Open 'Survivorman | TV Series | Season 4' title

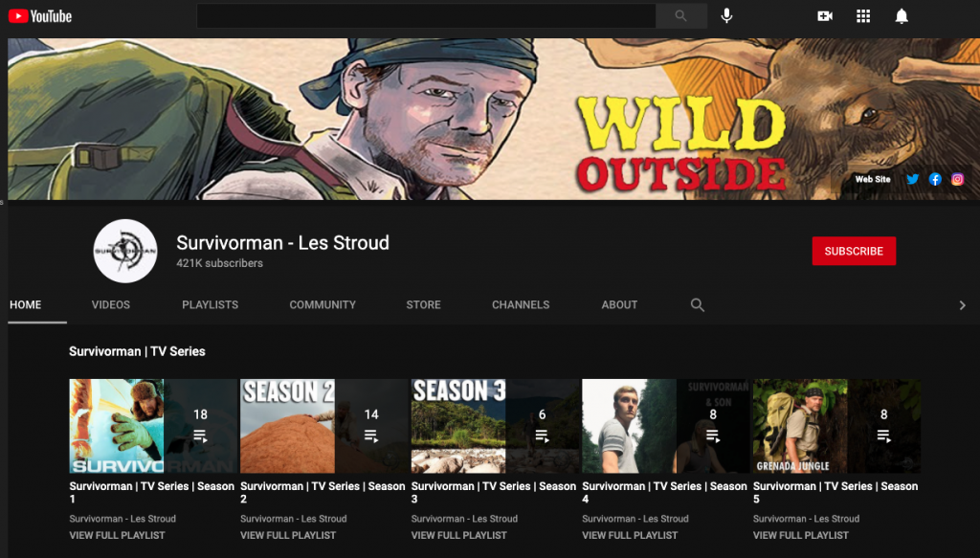[664, 492]
